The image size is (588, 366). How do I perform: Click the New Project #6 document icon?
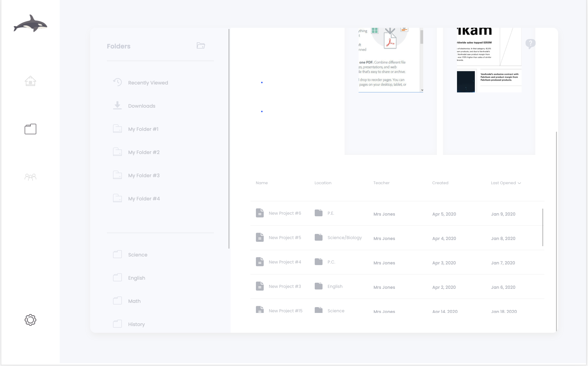(x=260, y=213)
